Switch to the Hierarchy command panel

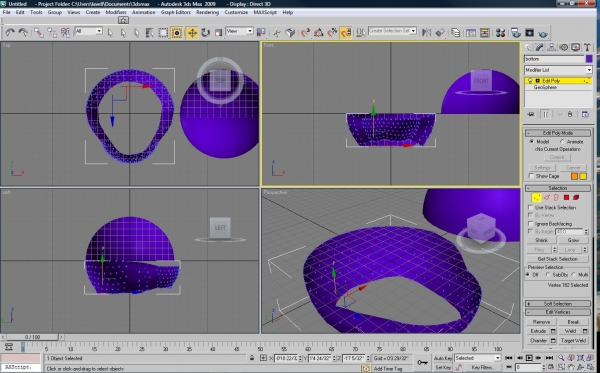[551, 47]
